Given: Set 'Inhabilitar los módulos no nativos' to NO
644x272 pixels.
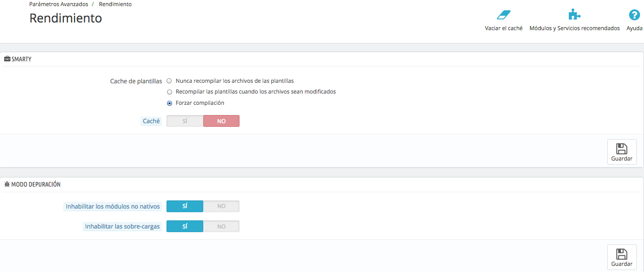Looking at the screenshot, I should coord(221,207).
